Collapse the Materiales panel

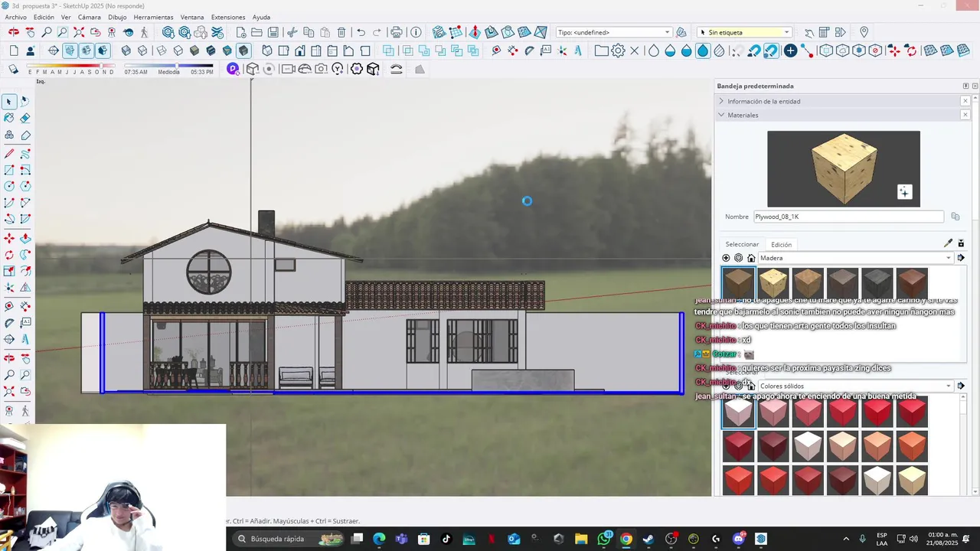pyautogui.click(x=721, y=115)
